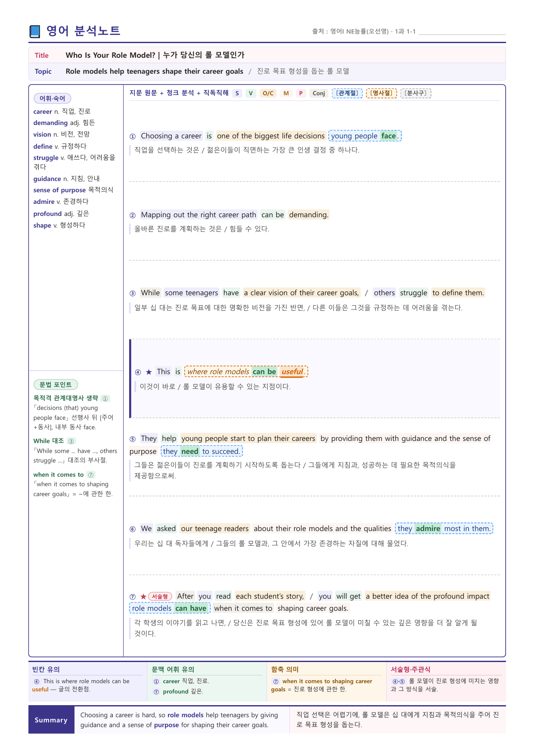Click the green V verb legend badge
The width and height of the screenshot is (534, 756).
click(251, 93)
